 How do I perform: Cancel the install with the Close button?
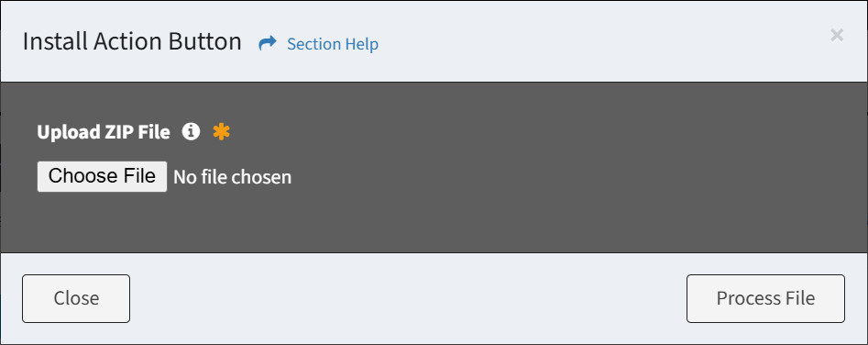(x=76, y=298)
